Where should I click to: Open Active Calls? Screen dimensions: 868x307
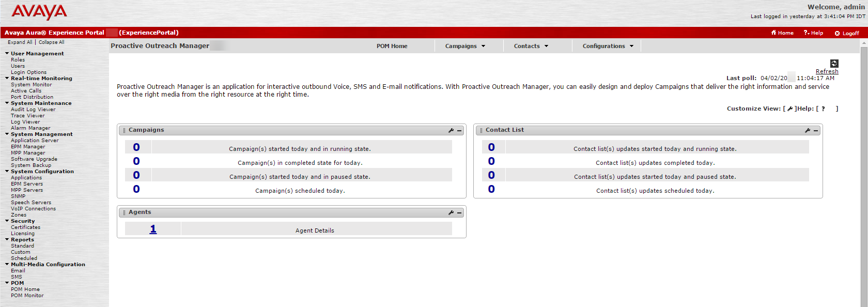click(26, 91)
